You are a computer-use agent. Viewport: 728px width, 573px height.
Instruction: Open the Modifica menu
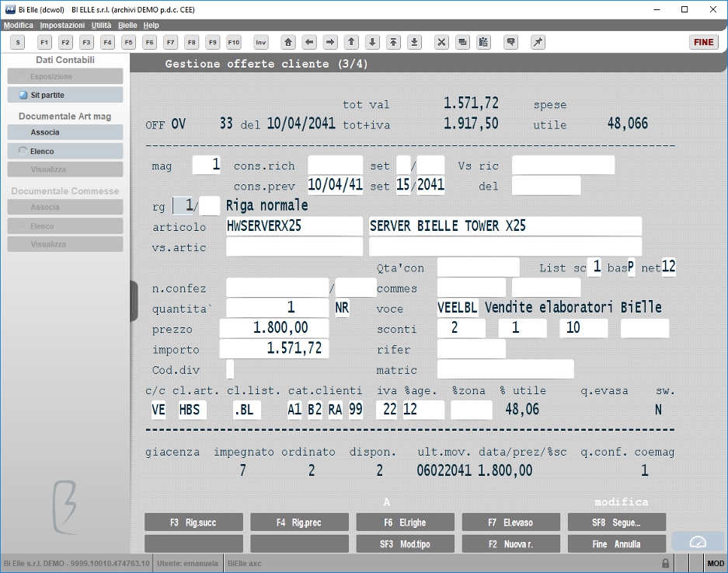pyautogui.click(x=19, y=25)
